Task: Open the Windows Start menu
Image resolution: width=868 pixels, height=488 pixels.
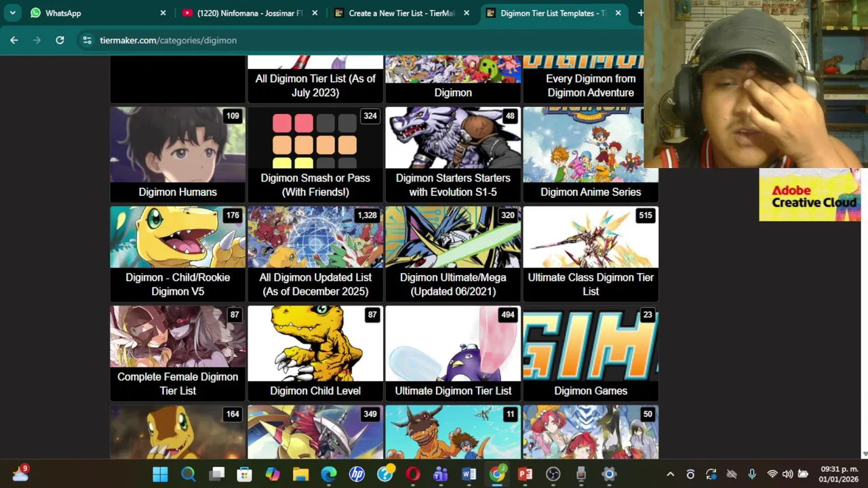Action: click(160, 474)
